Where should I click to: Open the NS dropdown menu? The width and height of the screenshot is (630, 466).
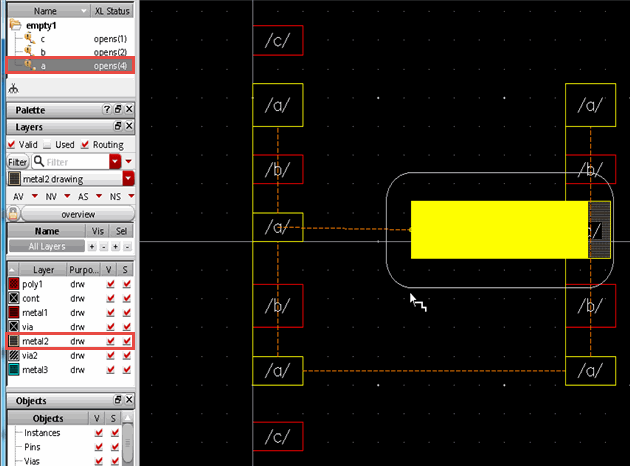click(131, 196)
